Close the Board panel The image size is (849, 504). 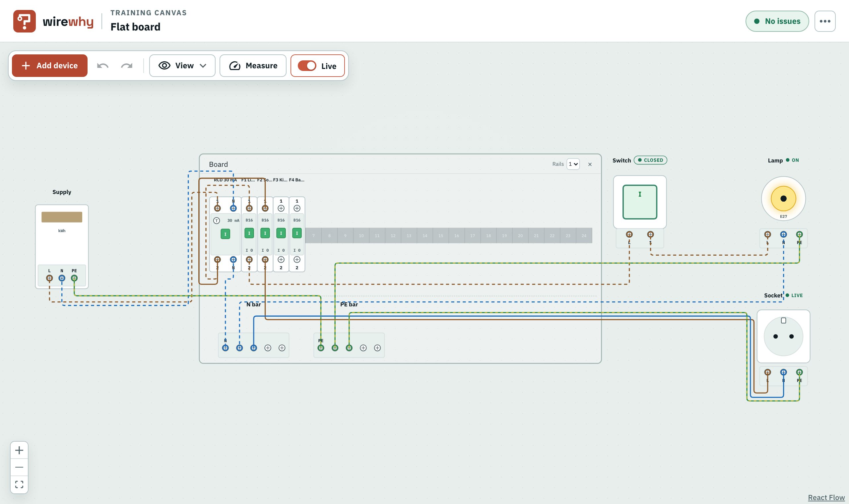tap(590, 164)
